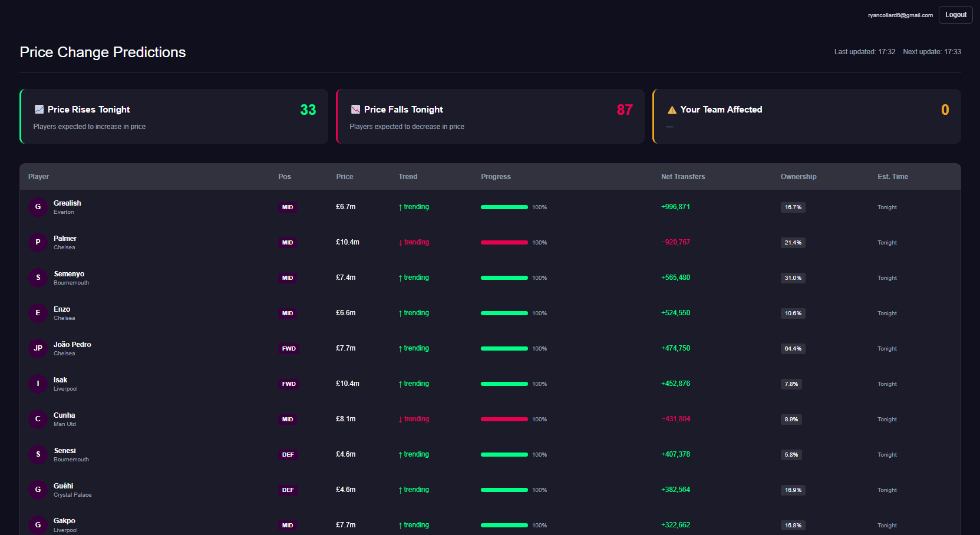980x535 pixels.
Task: Click João Pedro's JP avatar icon
Action: point(38,348)
